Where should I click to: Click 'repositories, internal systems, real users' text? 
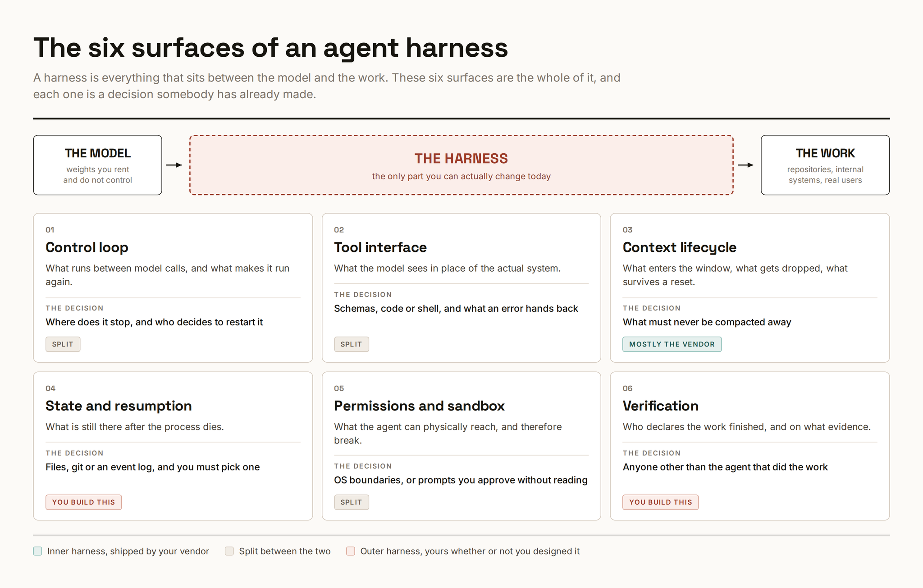coord(825,175)
